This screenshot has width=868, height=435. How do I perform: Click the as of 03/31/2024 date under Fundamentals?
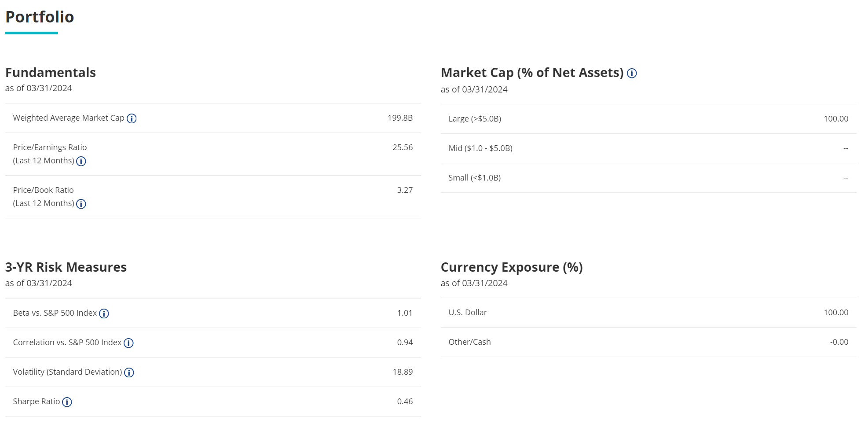[x=39, y=88]
